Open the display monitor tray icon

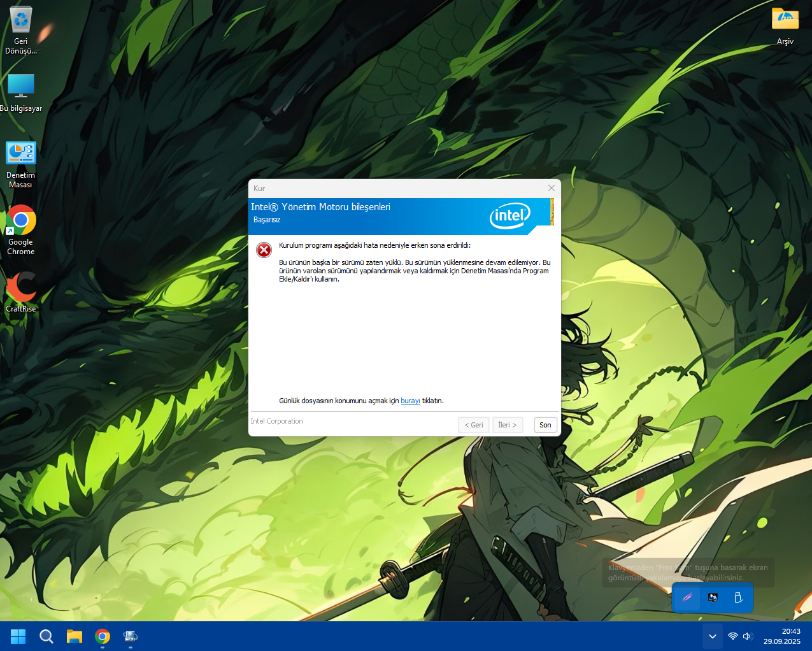pos(713,597)
